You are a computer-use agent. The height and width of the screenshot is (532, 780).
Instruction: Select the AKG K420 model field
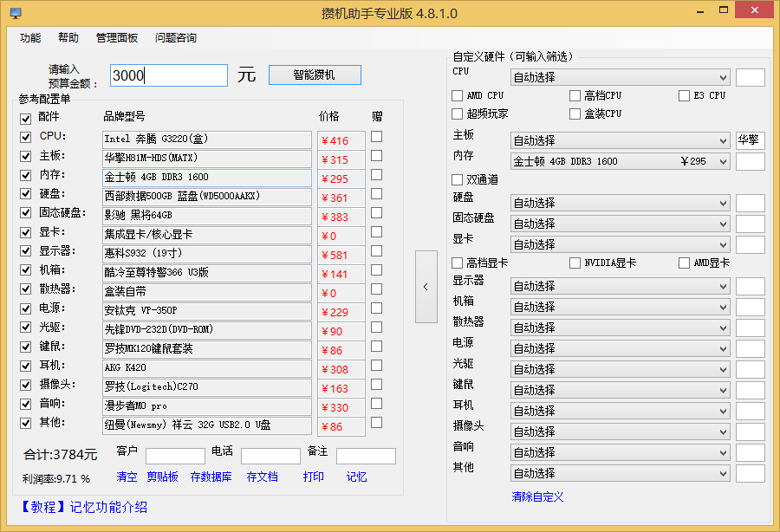pyautogui.click(x=207, y=368)
